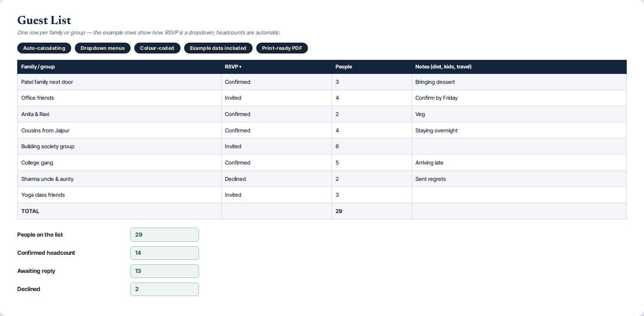Screen dimensions: 644x316
Task: Select people count for Anita & Ravi
Action: tap(372, 114)
